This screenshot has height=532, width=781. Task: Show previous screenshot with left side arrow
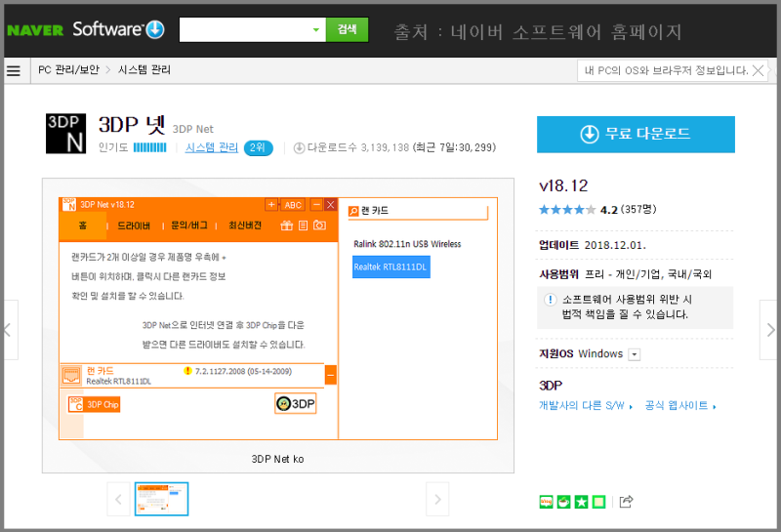10,330
